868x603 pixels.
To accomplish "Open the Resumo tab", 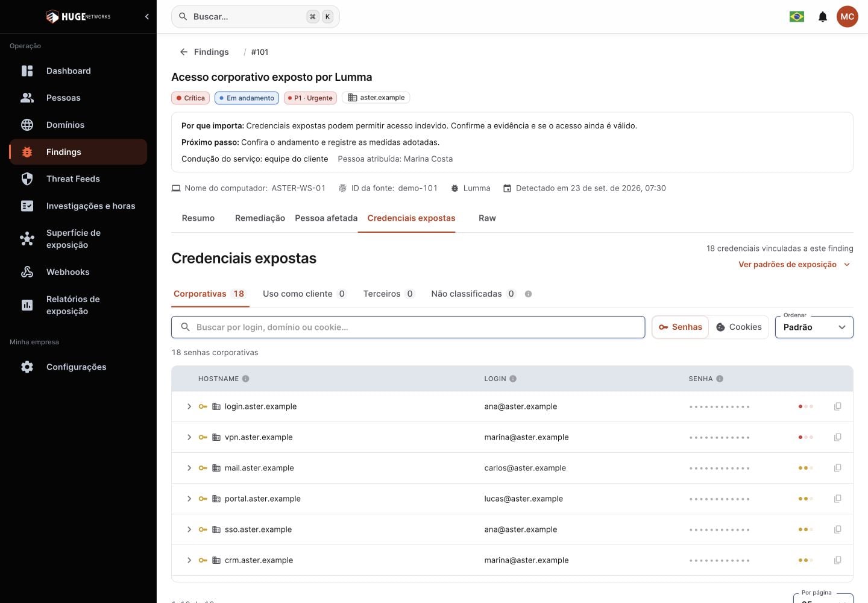I will coord(198,218).
